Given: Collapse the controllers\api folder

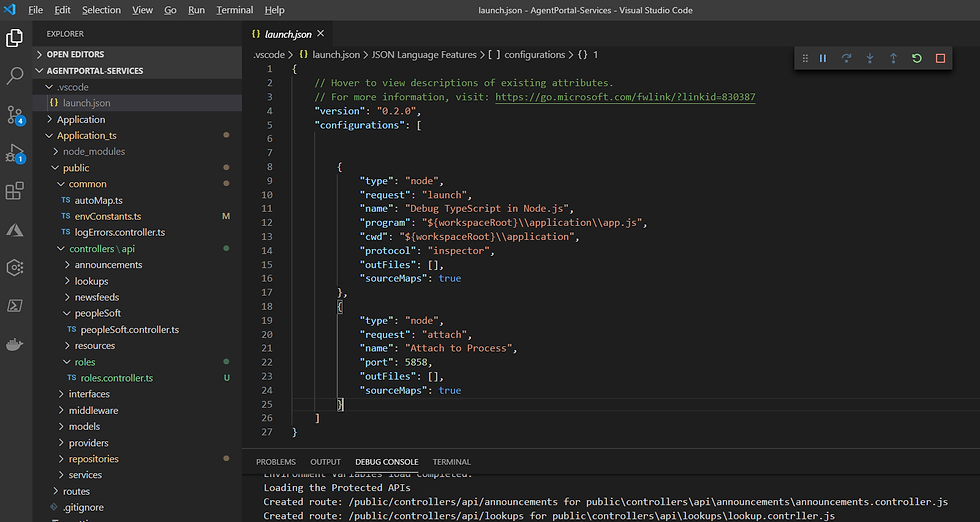Looking at the screenshot, I should pos(138,249).
